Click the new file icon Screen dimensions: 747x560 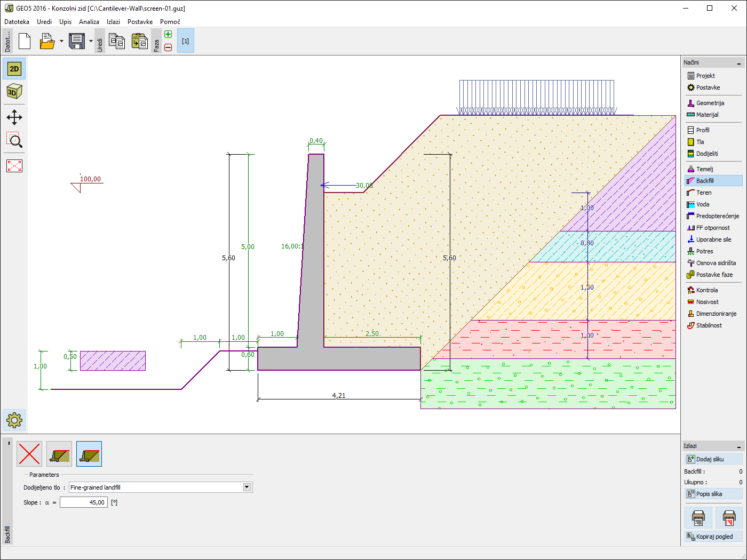pyautogui.click(x=25, y=41)
